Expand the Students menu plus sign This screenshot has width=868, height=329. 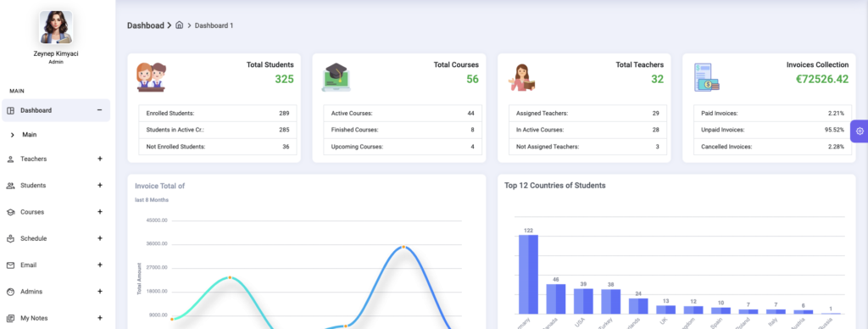(100, 186)
